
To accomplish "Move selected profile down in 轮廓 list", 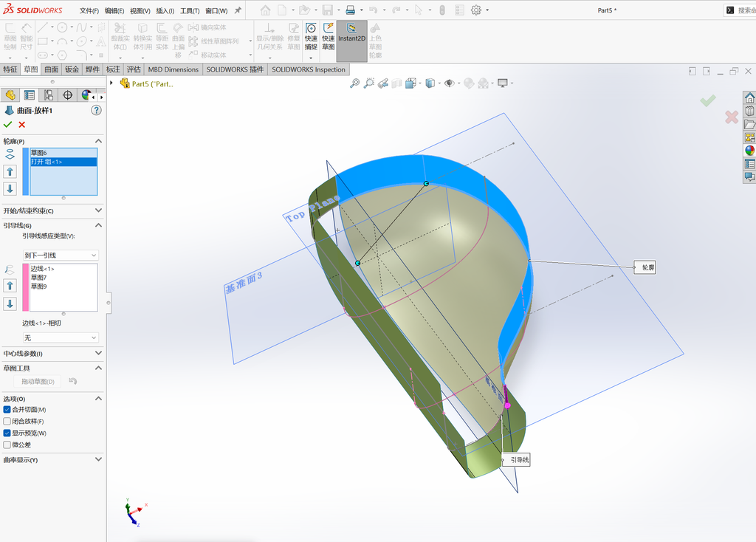I will [x=10, y=188].
